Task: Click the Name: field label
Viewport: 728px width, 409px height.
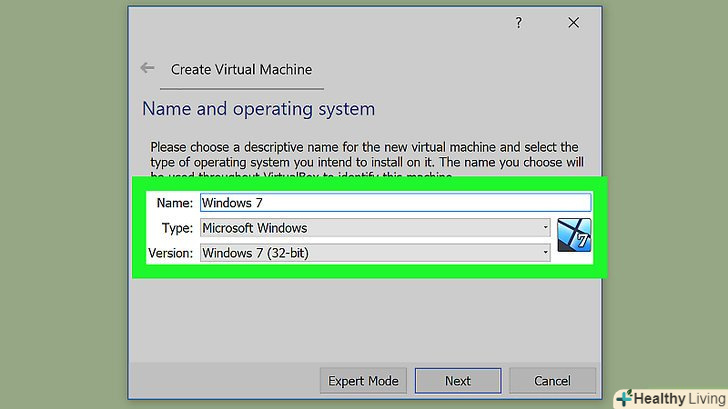Action: pyautogui.click(x=174, y=202)
